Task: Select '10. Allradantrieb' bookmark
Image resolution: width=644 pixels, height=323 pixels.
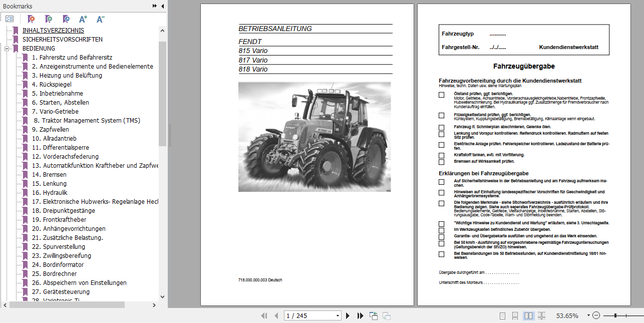Action: coord(54,139)
